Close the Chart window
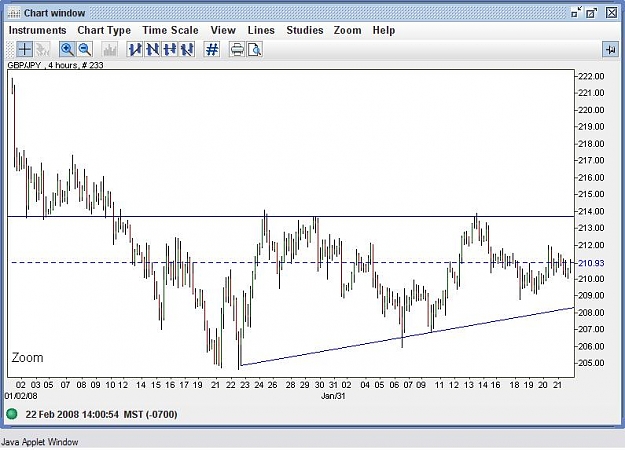 click(x=612, y=12)
